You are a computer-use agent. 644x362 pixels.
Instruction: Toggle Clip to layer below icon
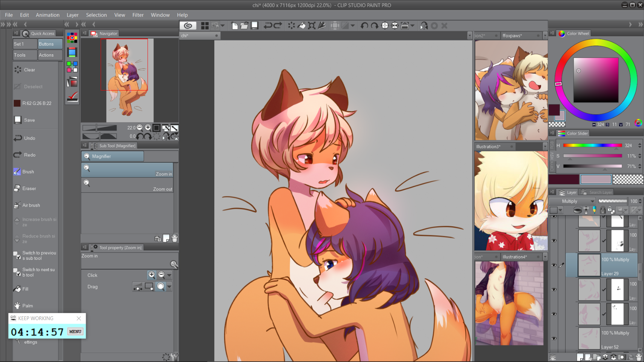click(577, 210)
